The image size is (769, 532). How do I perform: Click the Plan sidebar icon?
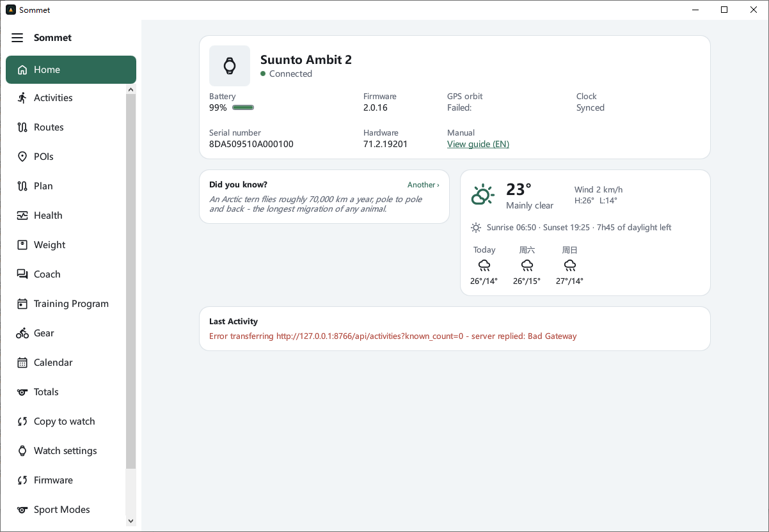22,186
